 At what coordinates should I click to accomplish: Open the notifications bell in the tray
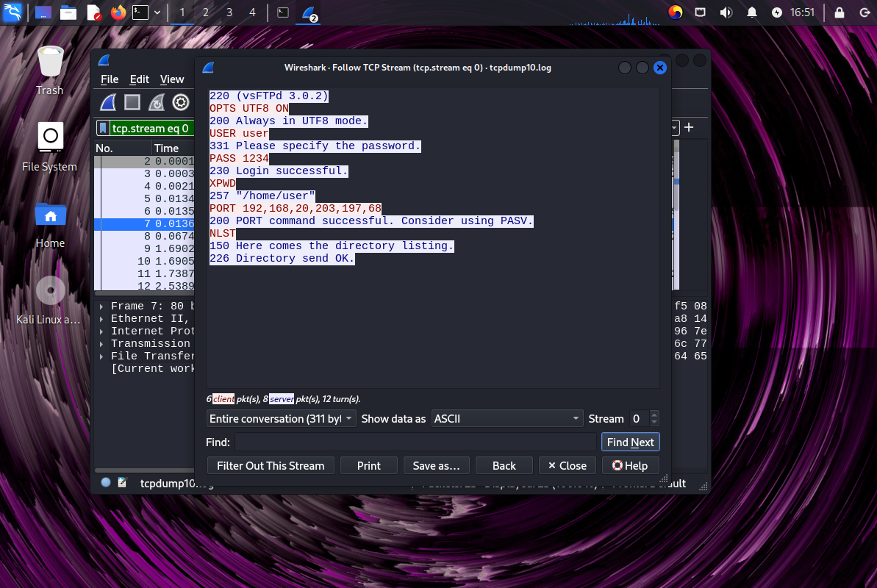(752, 12)
